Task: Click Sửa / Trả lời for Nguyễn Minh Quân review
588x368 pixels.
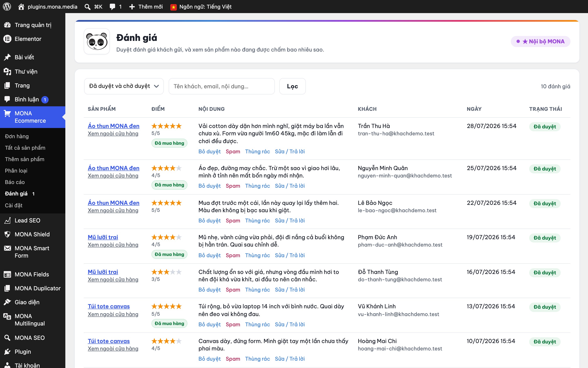Action: [290, 186]
